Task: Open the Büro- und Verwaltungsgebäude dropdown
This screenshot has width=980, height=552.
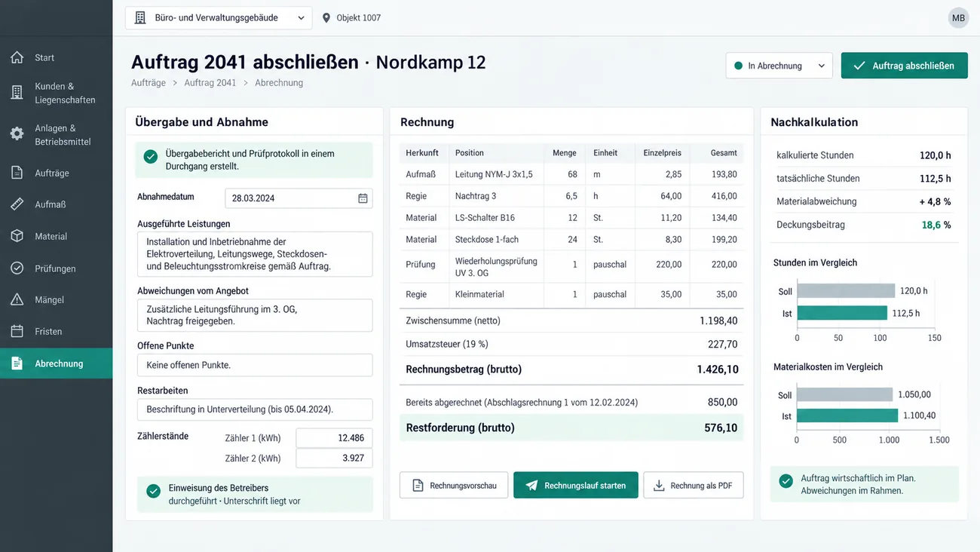Action: coord(219,18)
